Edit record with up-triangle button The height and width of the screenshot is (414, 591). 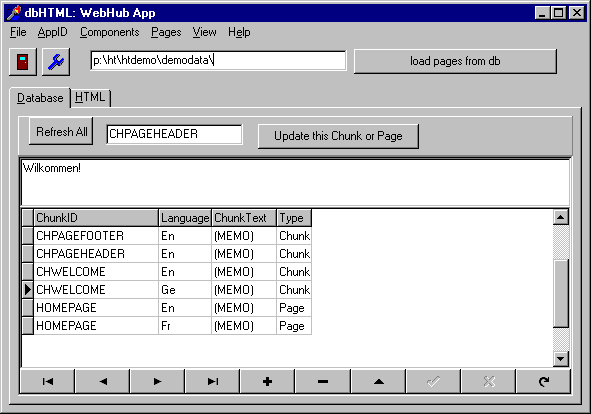(378, 382)
